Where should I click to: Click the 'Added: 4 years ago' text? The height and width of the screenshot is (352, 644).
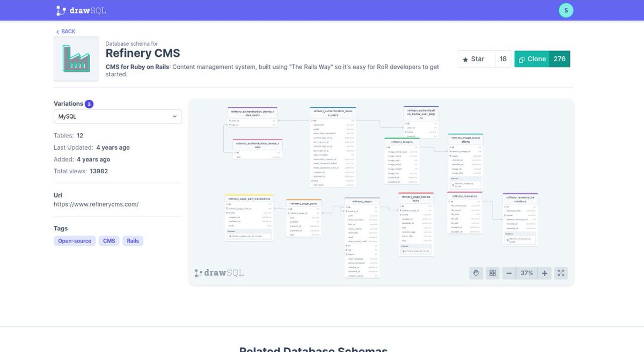82,159
